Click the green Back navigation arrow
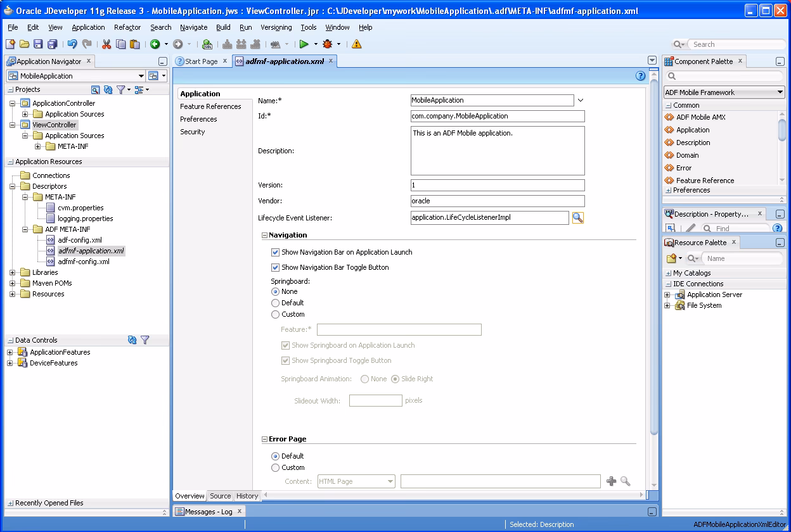The image size is (791, 532). pyautogui.click(x=155, y=44)
